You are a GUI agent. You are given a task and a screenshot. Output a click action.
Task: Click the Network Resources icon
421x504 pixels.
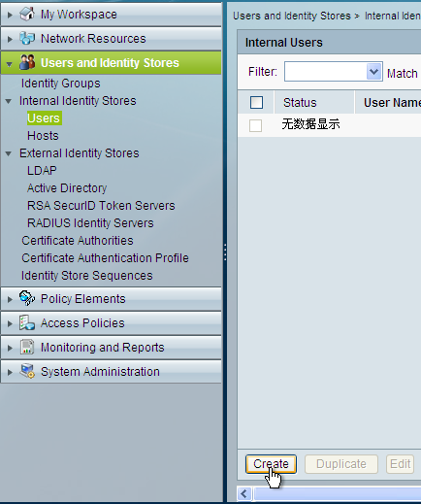(27, 38)
